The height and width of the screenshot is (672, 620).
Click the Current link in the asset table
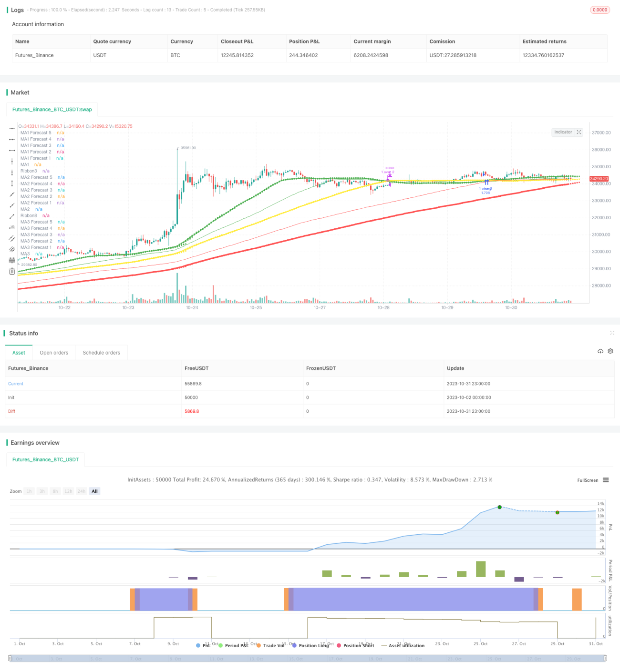(15, 384)
